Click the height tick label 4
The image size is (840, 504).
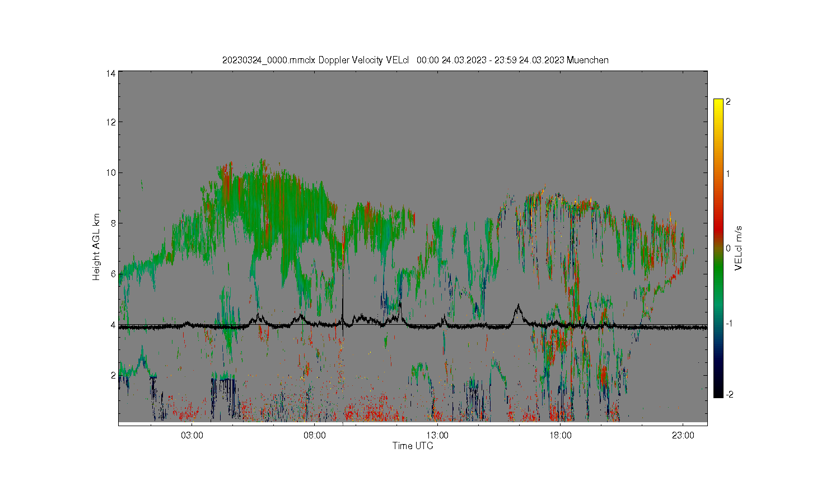pyautogui.click(x=114, y=325)
